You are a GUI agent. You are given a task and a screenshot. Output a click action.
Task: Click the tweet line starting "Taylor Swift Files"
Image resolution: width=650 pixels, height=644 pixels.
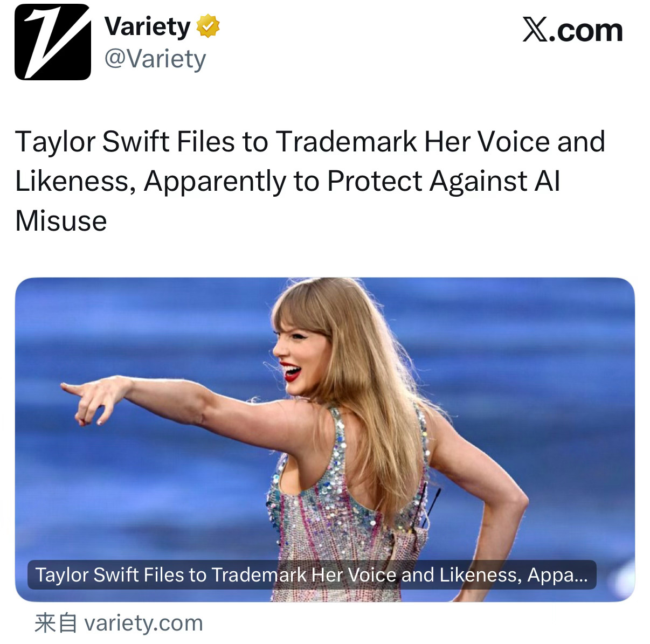310,142
